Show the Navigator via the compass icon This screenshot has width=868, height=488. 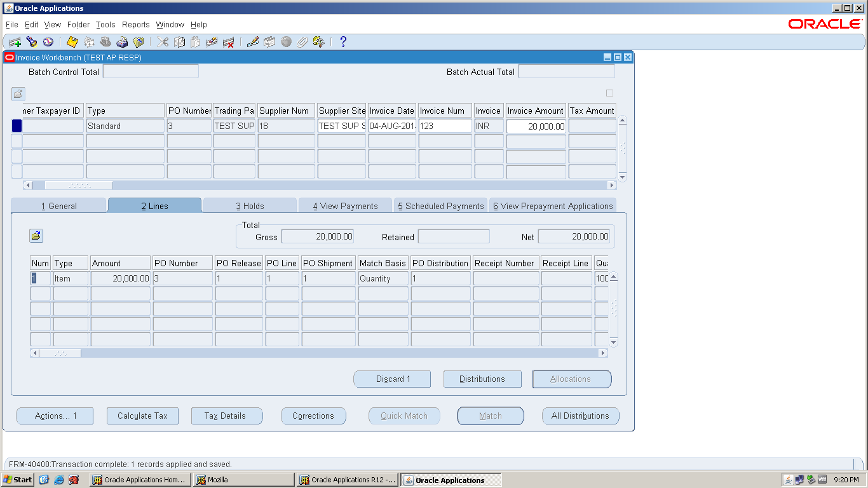coord(48,42)
